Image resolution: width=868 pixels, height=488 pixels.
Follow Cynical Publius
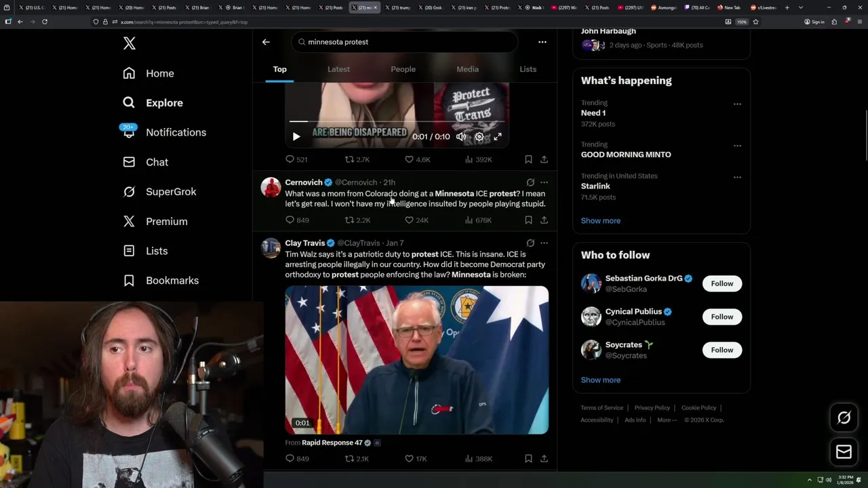click(722, 317)
